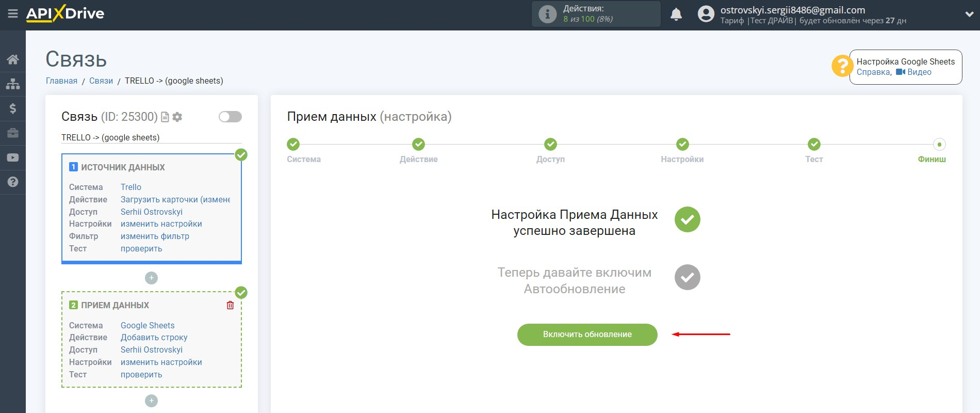Open the help question icon in sidebar
This screenshot has width=980, height=413.
(13, 182)
